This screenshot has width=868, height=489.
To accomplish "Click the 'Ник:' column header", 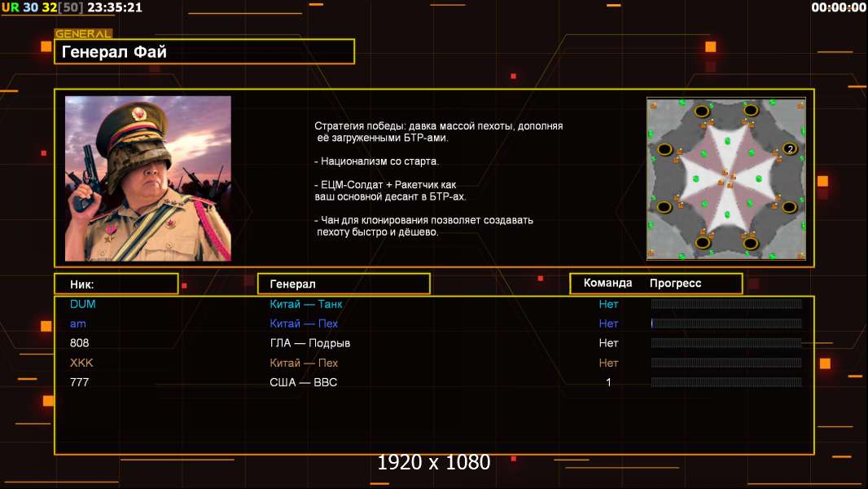I will [x=116, y=284].
